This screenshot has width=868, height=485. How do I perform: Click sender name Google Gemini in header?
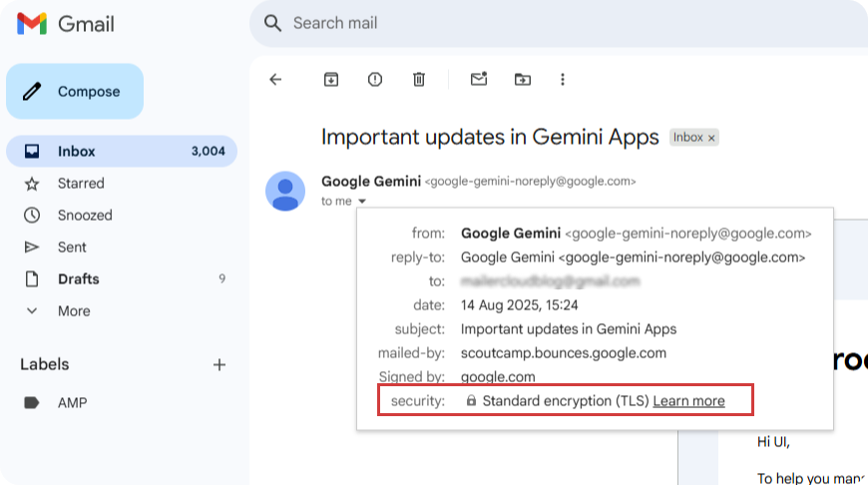click(x=371, y=182)
